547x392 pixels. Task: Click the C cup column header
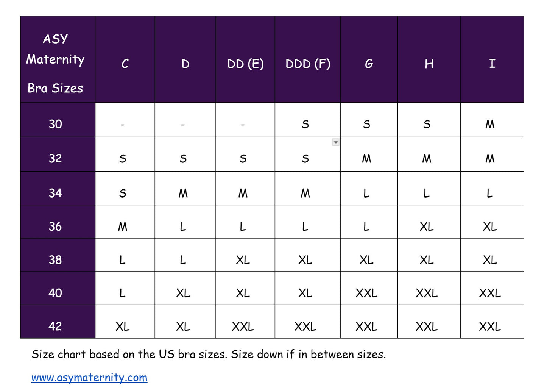(125, 64)
